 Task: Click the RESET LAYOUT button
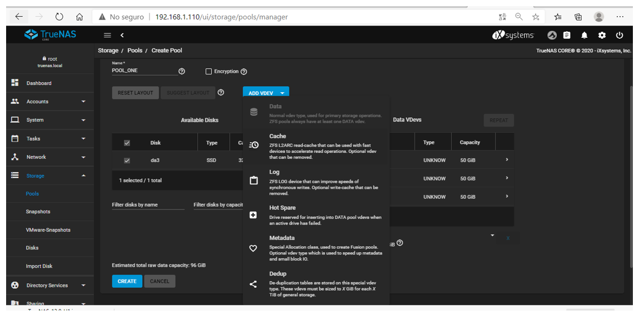[x=135, y=93]
